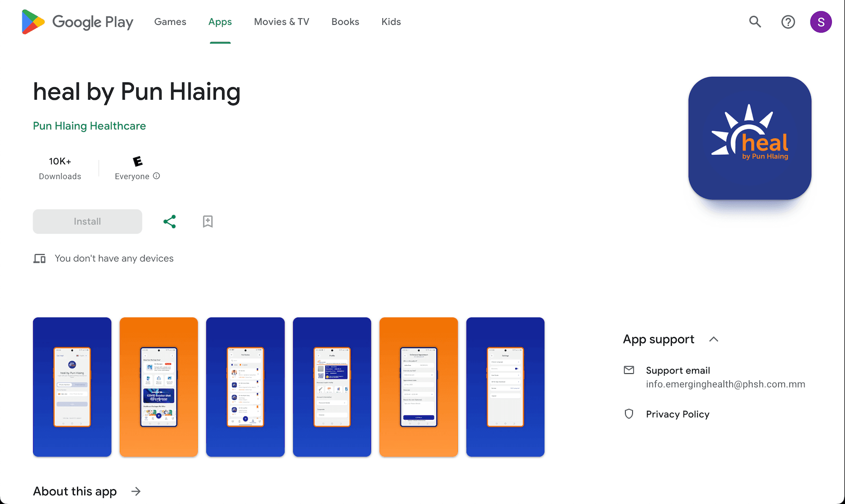Screen dimensions: 845x504
Task: Click the Everyone rating label
Action: pos(132,176)
